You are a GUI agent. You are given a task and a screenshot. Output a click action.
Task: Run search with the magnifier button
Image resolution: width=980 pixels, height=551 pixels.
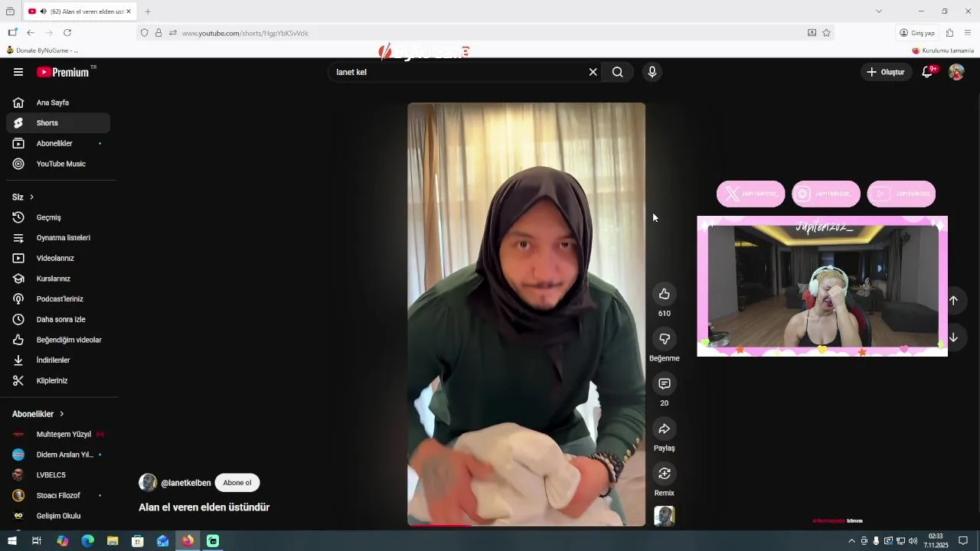[x=618, y=72]
